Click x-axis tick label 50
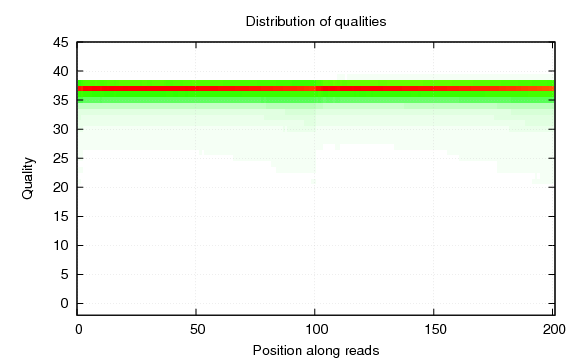 pyautogui.click(x=197, y=330)
